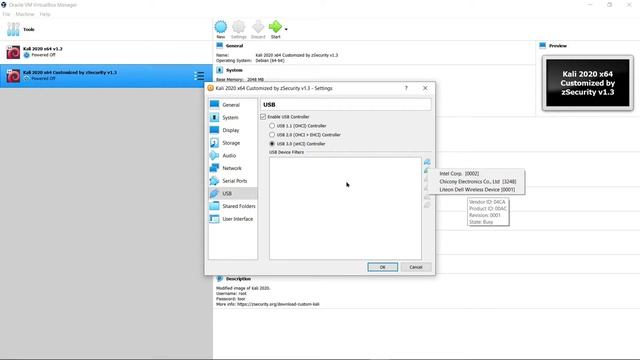
Task: Choose Liteon Dell Wireless Device [0001]
Action: tap(477, 190)
